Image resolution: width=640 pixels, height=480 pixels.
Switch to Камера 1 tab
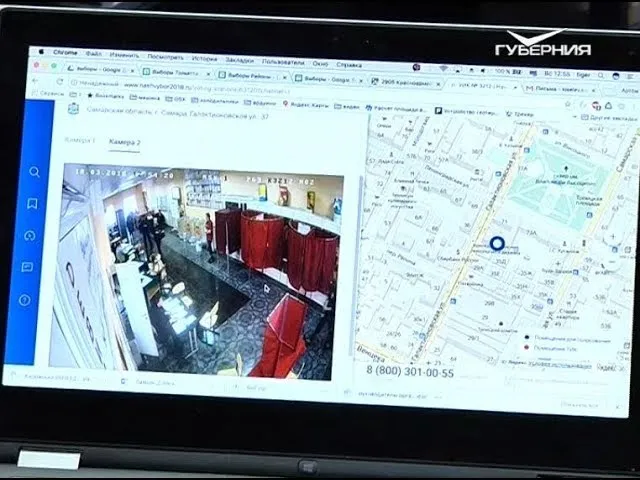click(x=80, y=142)
